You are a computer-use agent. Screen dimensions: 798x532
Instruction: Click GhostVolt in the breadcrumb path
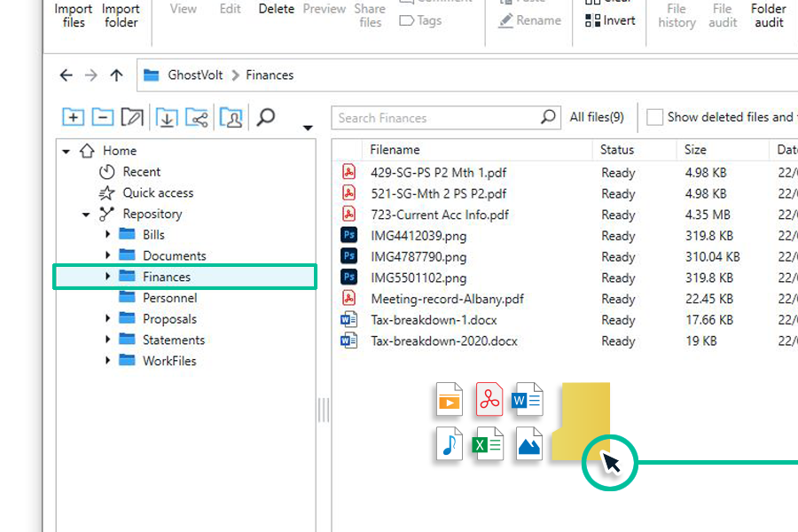click(195, 75)
